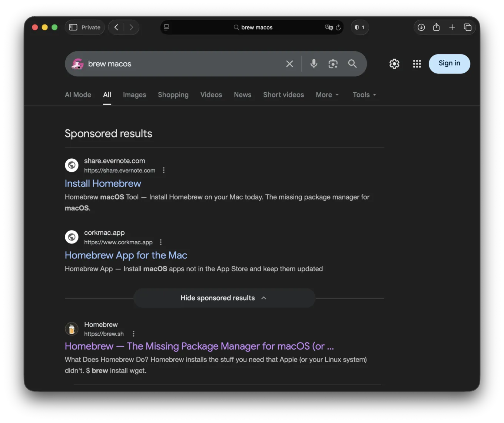Open Google apps grid icon
The image size is (504, 423).
coord(417,64)
